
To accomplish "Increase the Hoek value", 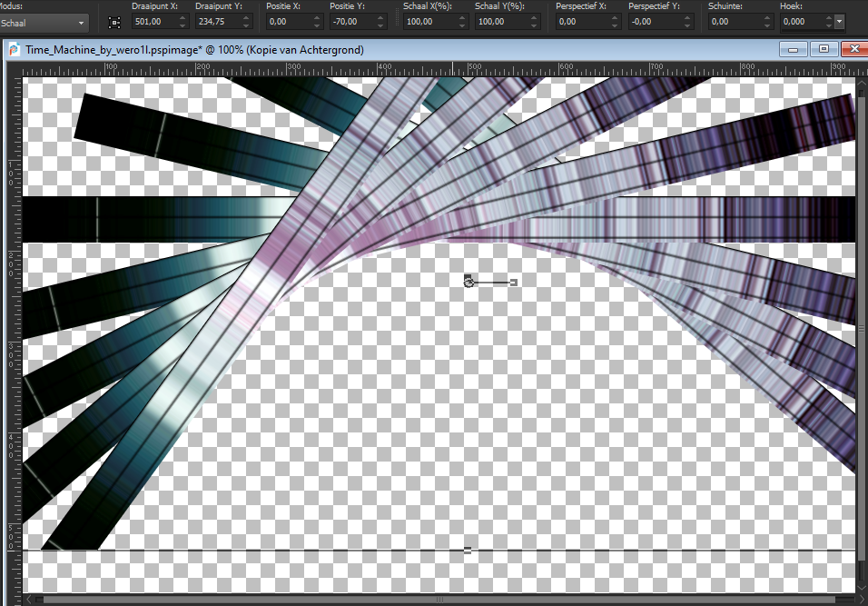I will coord(829,18).
